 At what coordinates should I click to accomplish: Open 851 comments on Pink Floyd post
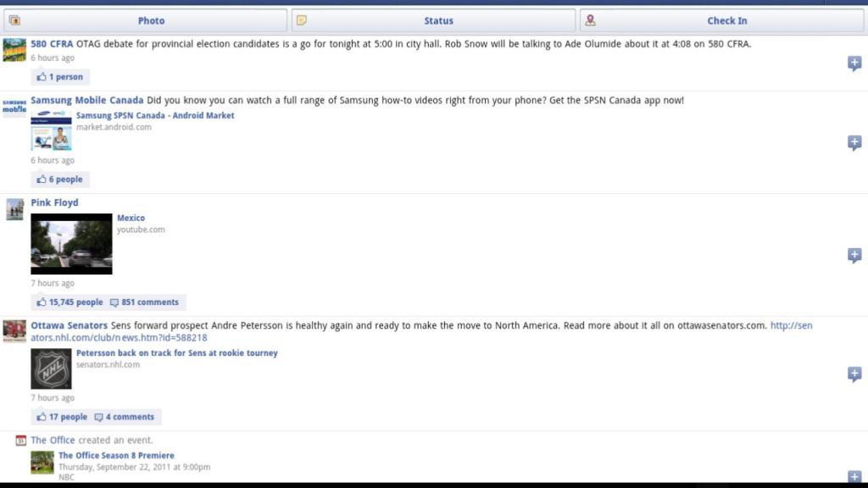(145, 302)
